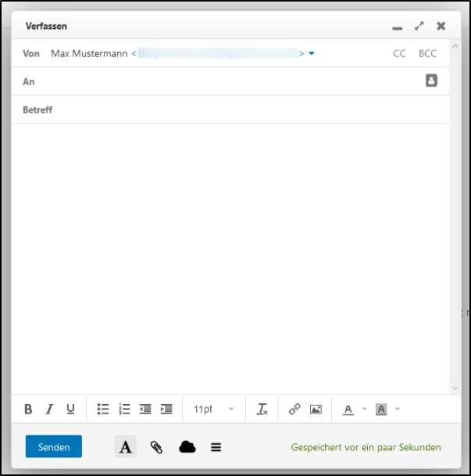This screenshot has width=471, height=476.
Task: Toggle italic formatting
Action: (x=49, y=409)
